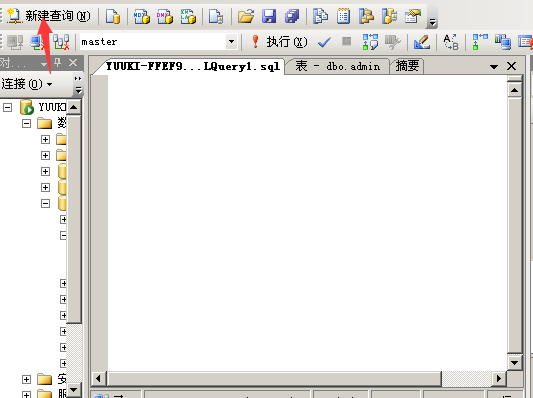The width and height of the screenshot is (533, 398).
Task: Open the Template Explorer toolbar icon
Action: 390,16
